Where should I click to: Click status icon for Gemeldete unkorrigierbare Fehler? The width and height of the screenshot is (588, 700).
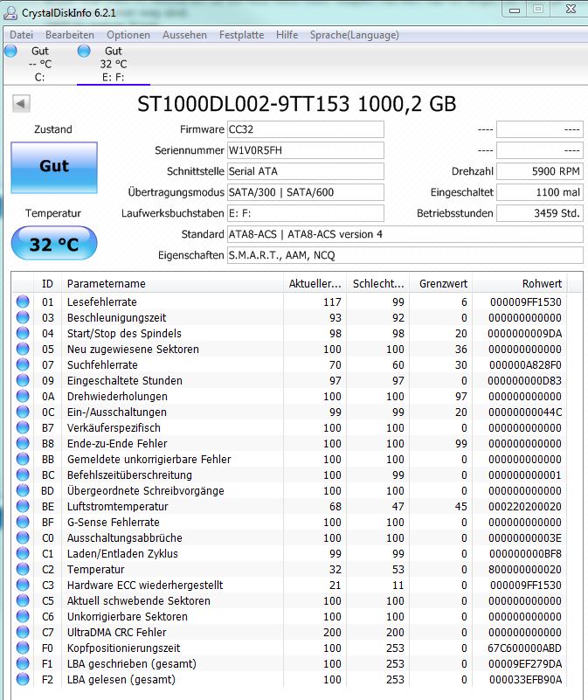pos(23,459)
